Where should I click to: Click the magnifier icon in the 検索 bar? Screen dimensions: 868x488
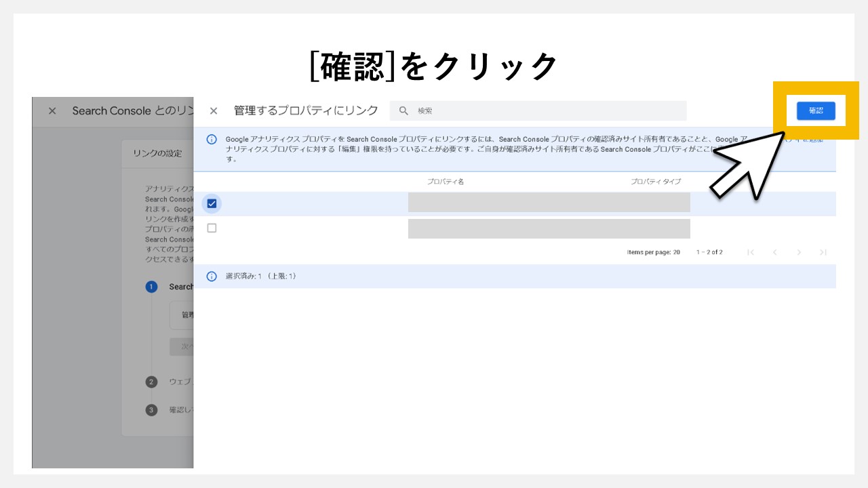404,110
